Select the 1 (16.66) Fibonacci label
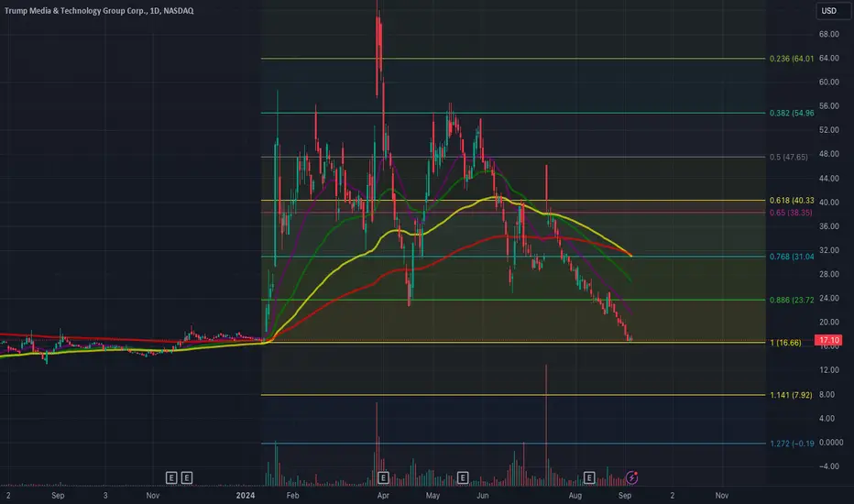 (x=785, y=343)
